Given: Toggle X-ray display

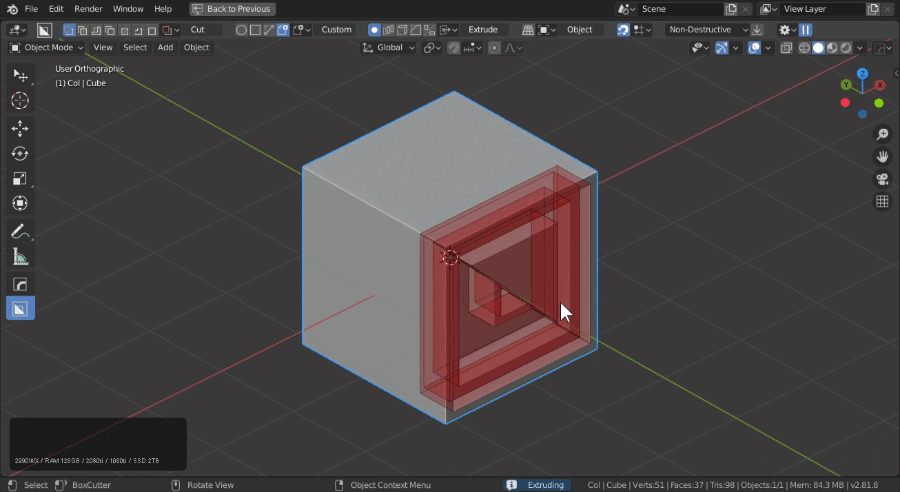Looking at the screenshot, I should coord(786,48).
